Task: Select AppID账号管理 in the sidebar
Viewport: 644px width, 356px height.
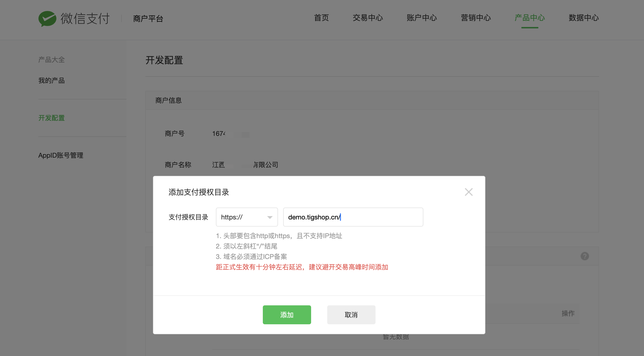Action: (x=61, y=156)
